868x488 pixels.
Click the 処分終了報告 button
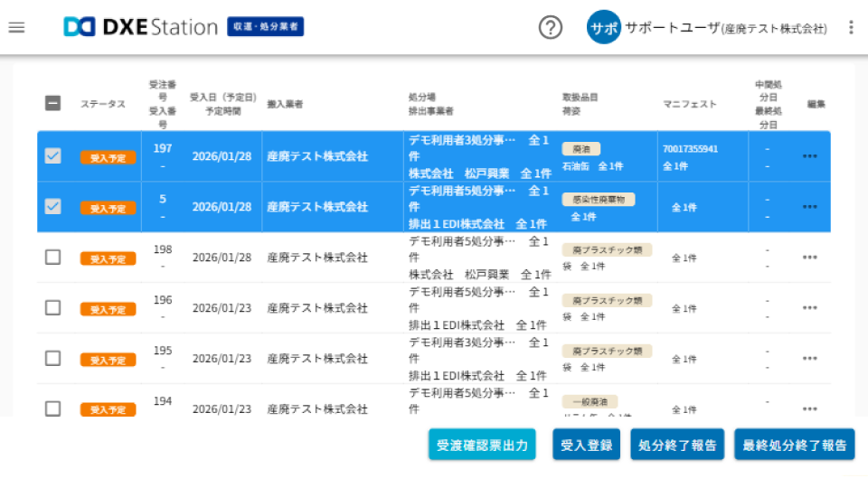[677, 445]
